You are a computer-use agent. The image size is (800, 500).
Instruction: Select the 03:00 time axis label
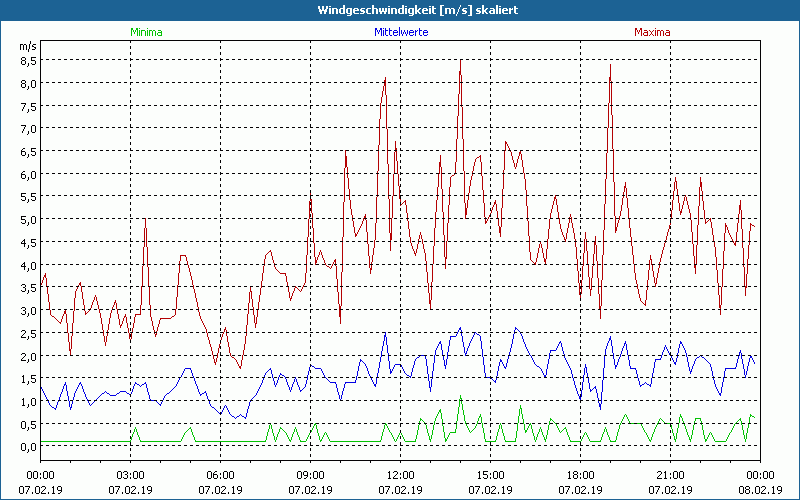pos(131,475)
